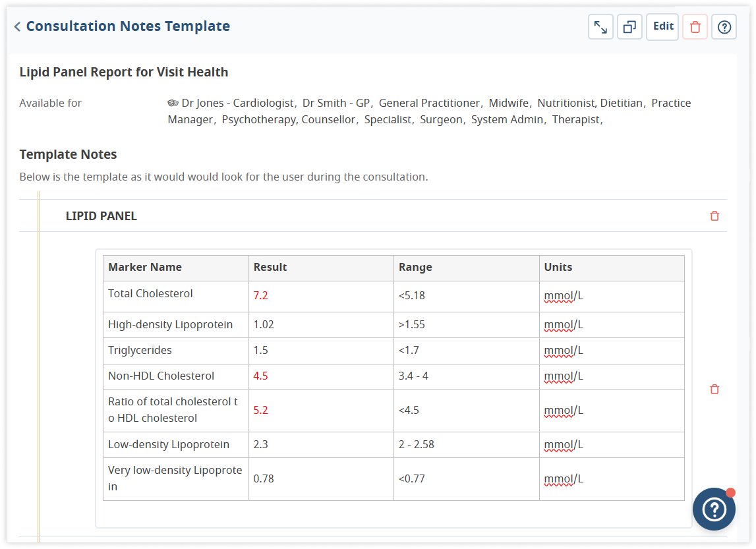Open the top-right help question mark

click(724, 27)
